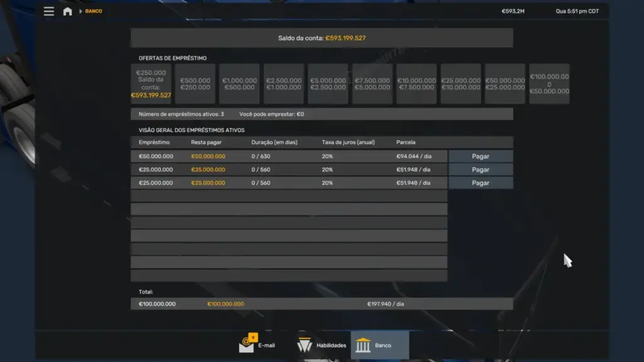Image resolution: width=644 pixels, height=362 pixels.
Task: Pay off the €50.000.000 loan
Action: coord(480,156)
